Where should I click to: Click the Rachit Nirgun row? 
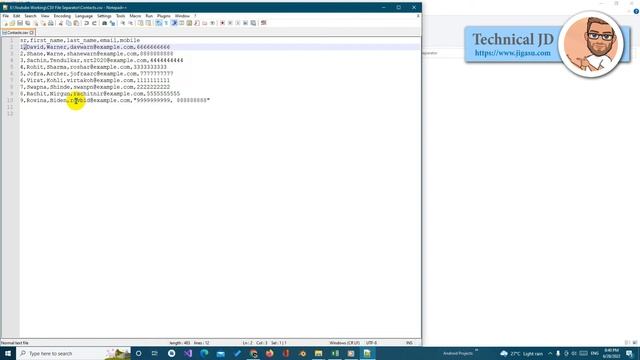[100, 93]
